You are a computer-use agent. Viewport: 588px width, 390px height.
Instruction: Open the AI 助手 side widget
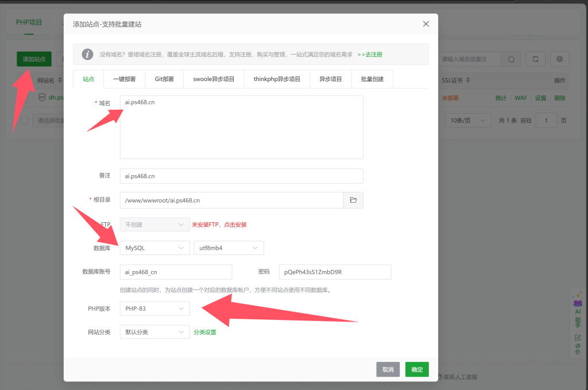click(x=578, y=311)
